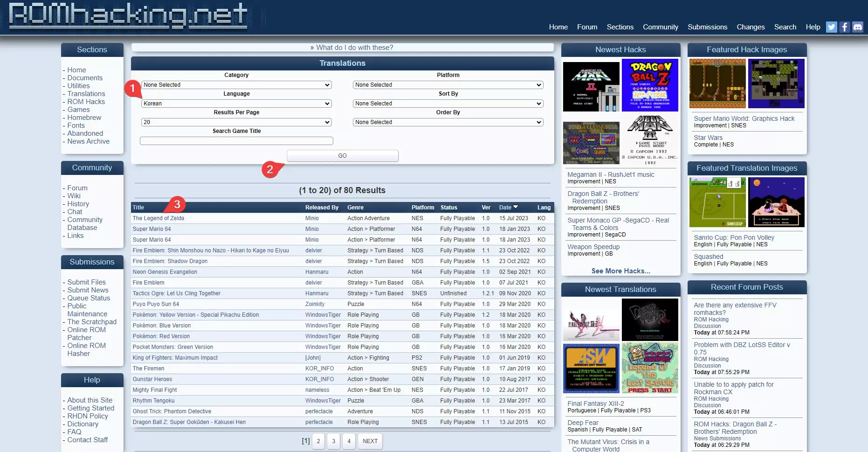Screen dimensions: 868x452
Task: Click Dragon Ball Z hack thumbnail
Action: (650, 85)
